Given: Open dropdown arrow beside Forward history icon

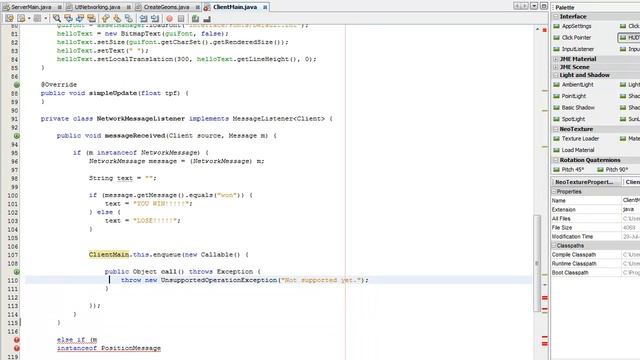Looking at the screenshot, I should (x=45, y=18).
